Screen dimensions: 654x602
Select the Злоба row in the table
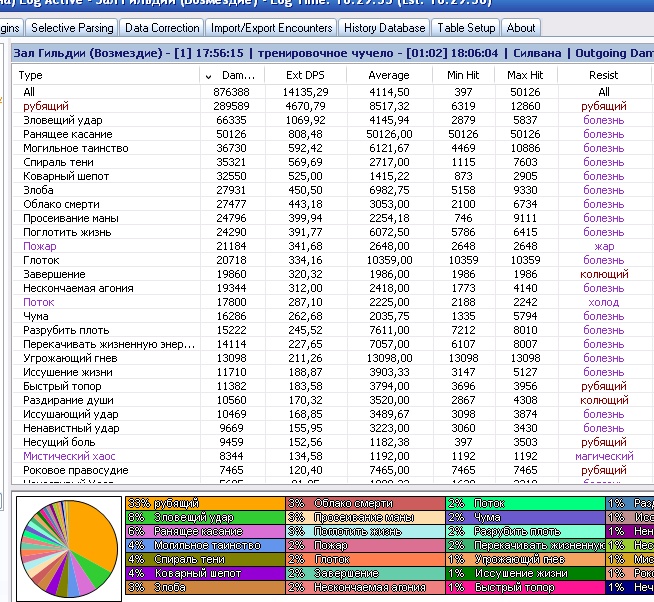(x=332, y=190)
